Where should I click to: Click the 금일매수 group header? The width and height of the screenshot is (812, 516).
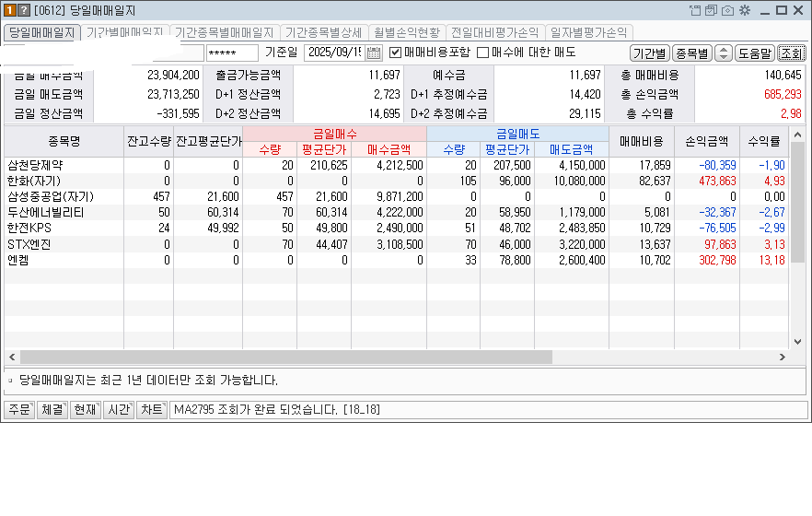tap(335, 135)
